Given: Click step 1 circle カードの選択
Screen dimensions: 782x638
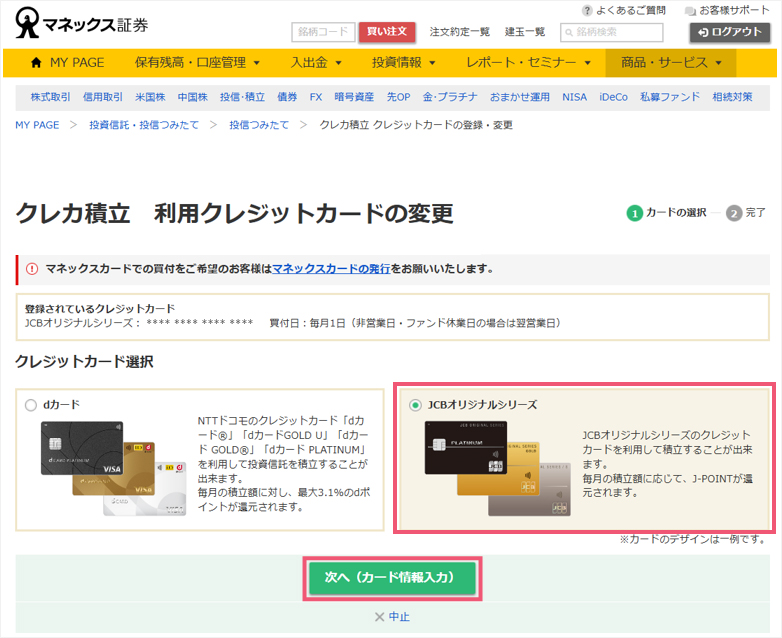Looking at the screenshot, I should [x=634, y=213].
